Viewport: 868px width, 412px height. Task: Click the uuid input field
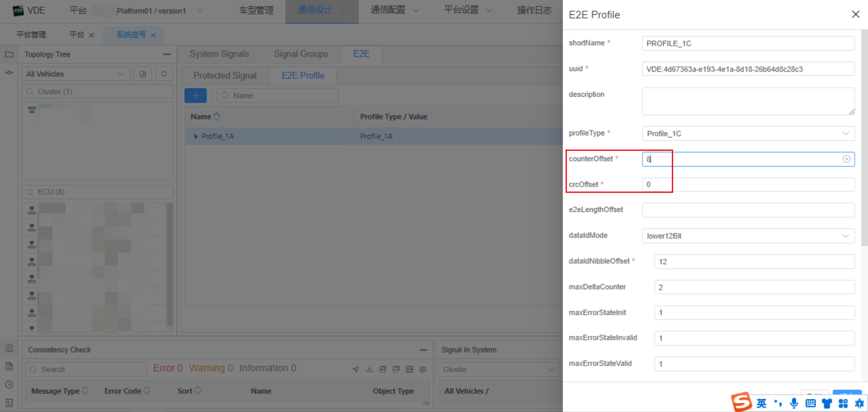[748, 69]
